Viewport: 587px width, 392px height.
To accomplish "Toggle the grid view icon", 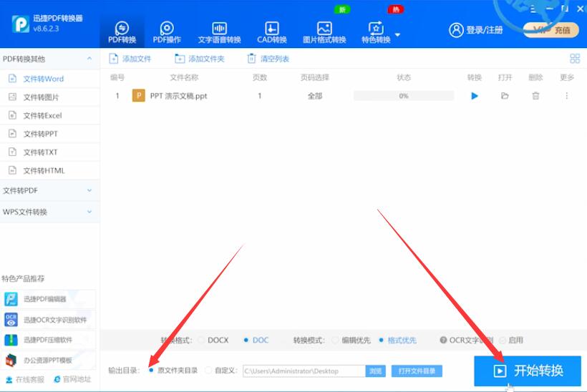I will 575,59.
